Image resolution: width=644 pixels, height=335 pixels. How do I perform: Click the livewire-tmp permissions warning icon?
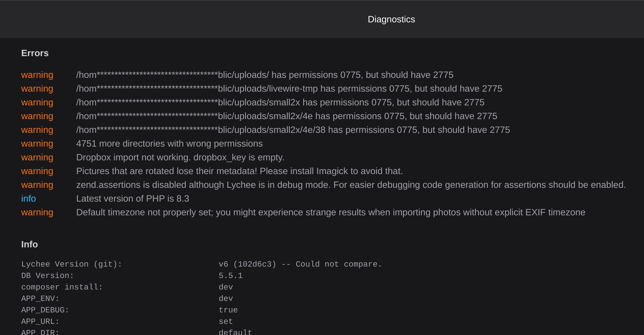(x=37, y=89)
